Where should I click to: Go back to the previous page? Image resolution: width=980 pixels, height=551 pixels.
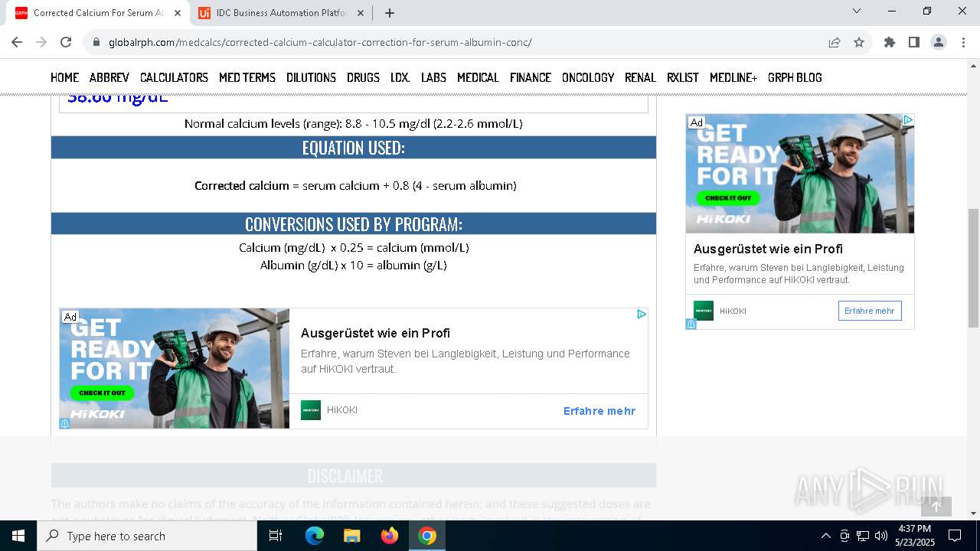click(17, 42)
